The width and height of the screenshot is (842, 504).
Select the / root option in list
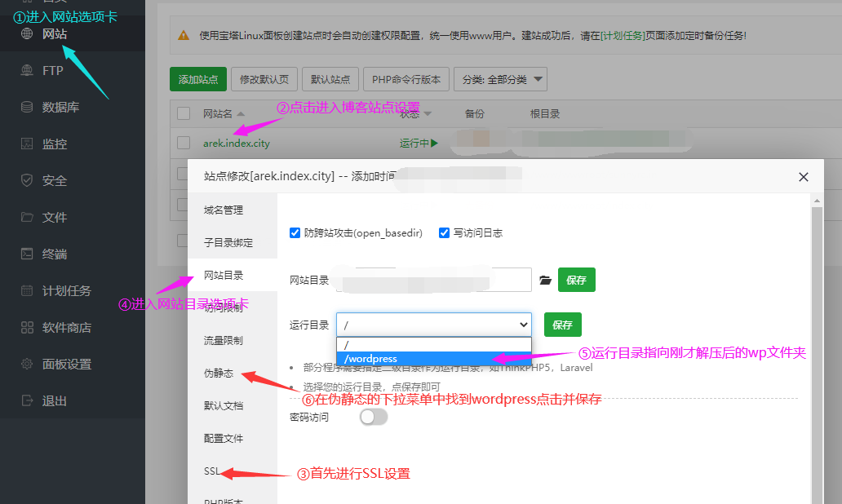coord(434,345)
